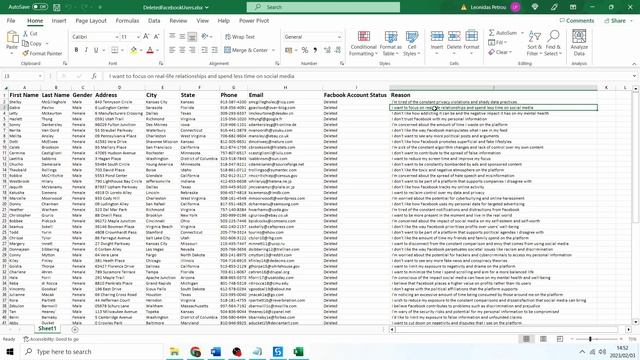This screenshot has width=640, height=360.
Task: Apply percent style
Action: 304,50
